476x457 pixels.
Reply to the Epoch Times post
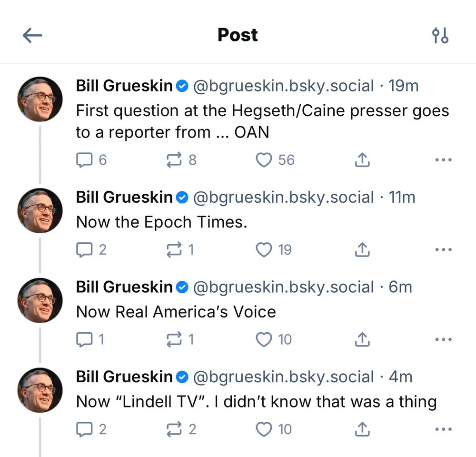(x=84, y=249)
